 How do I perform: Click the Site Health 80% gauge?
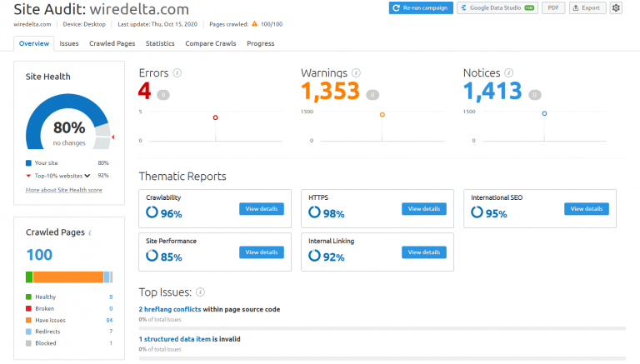68,122
